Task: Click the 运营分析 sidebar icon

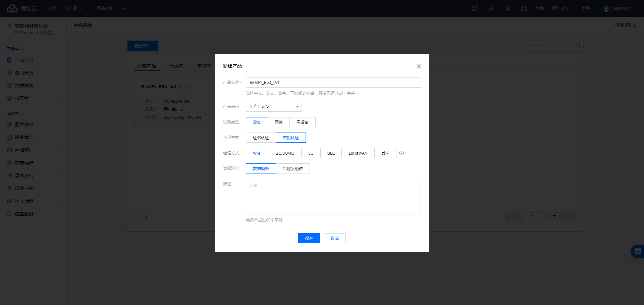Action: click(9, 175)
